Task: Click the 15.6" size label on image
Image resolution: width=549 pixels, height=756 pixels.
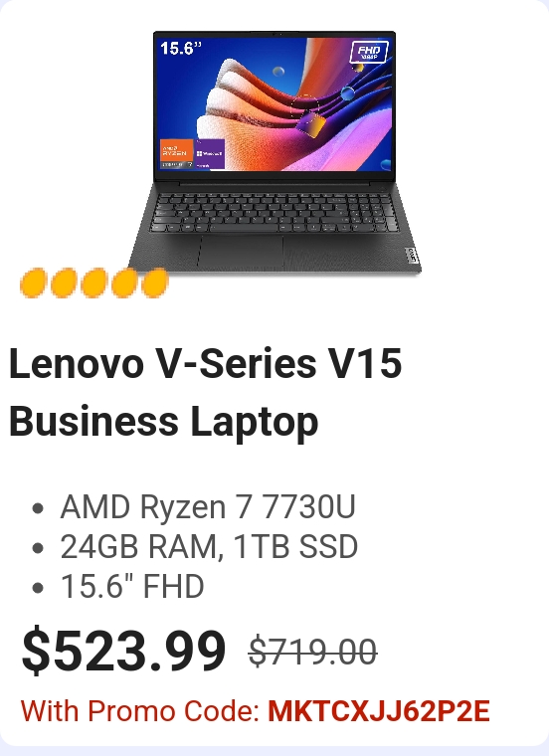Action: [180, 48]
